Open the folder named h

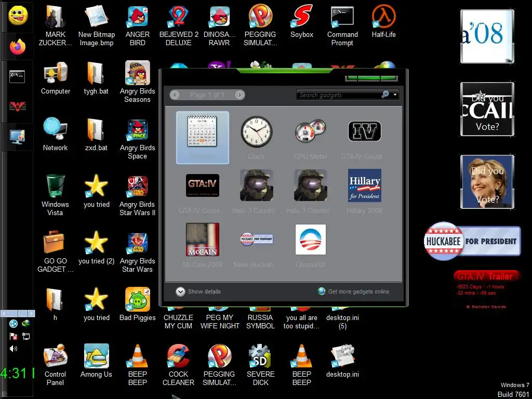(55, 304)
